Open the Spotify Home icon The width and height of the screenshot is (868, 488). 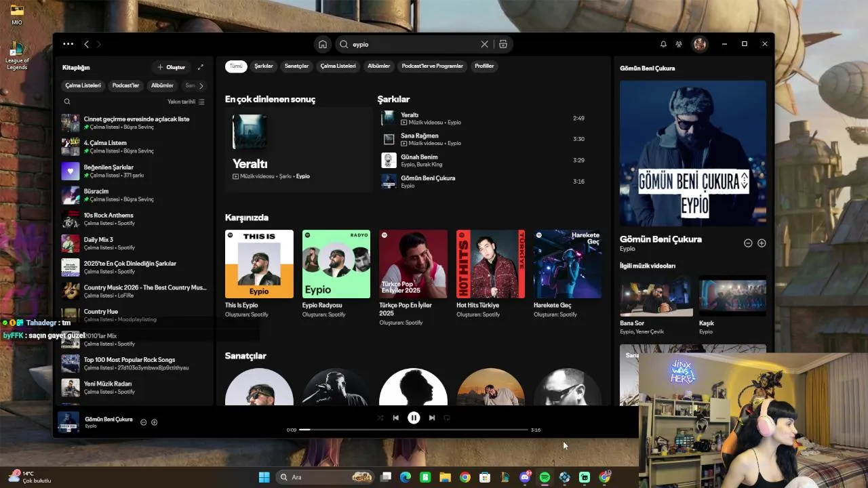tap(323, 44)
